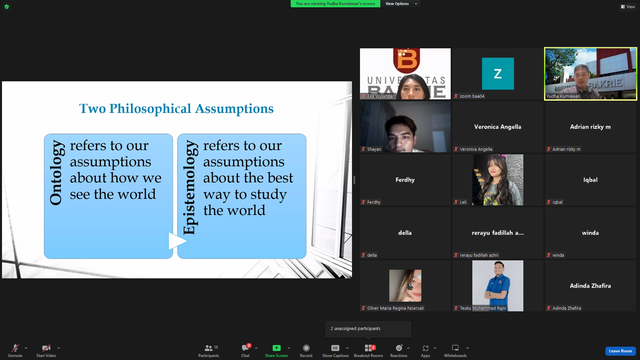This screenshot has width=640, height=360.
Task: Open Whiteboards
Action: 455,350
